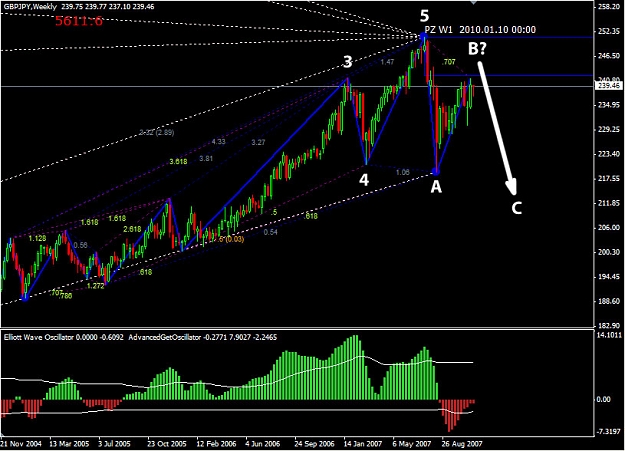625x451 pixels.
Task: Click the 1.272 ratio label
Action: coord(96,286)
